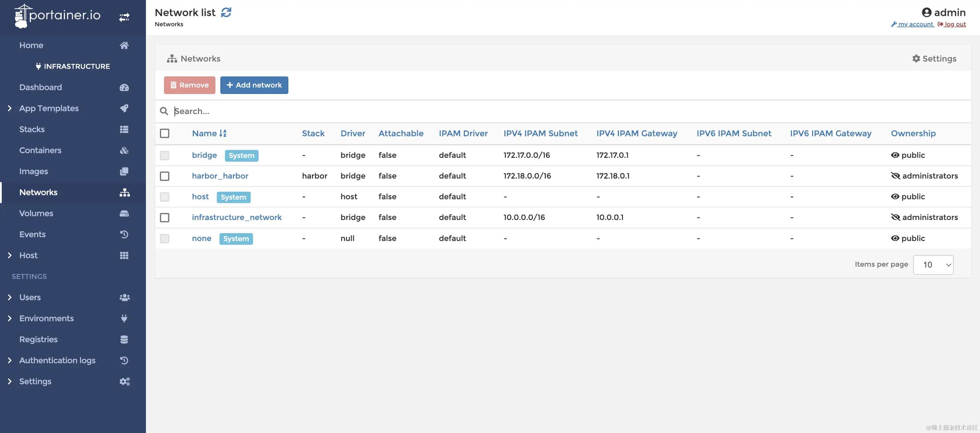Tick the infrastructure_network row checkbox

(165, 218)
